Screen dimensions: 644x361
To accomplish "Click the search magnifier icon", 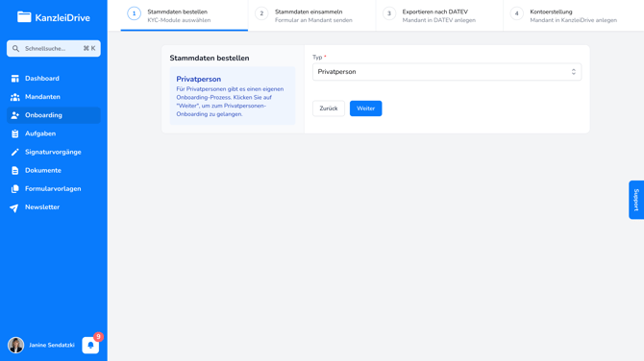I will tap(15, 48).
